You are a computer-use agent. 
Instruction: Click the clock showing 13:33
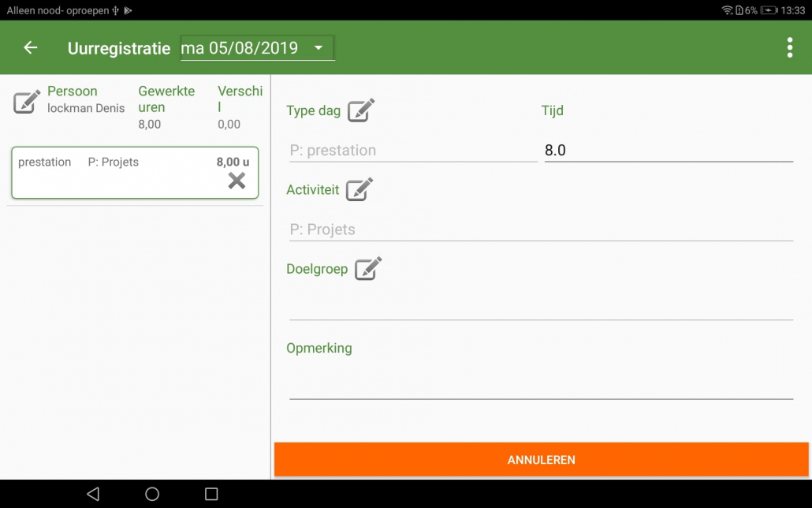(x=793, y=10)
